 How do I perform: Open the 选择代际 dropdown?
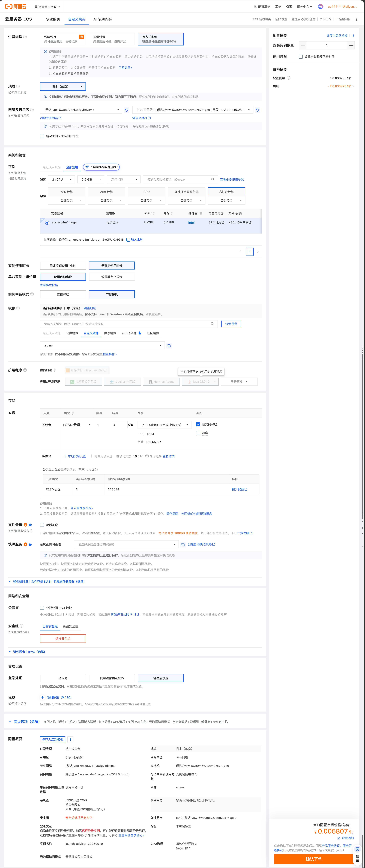tap(124, 180)
